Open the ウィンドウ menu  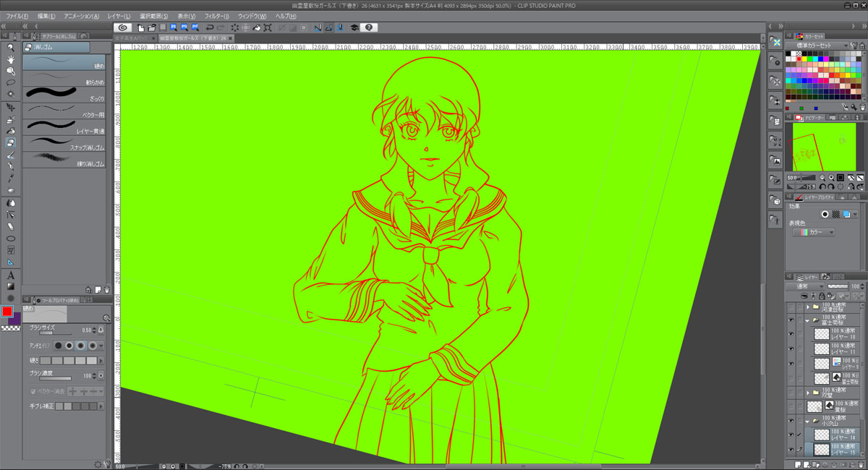[x=252, y=16]
